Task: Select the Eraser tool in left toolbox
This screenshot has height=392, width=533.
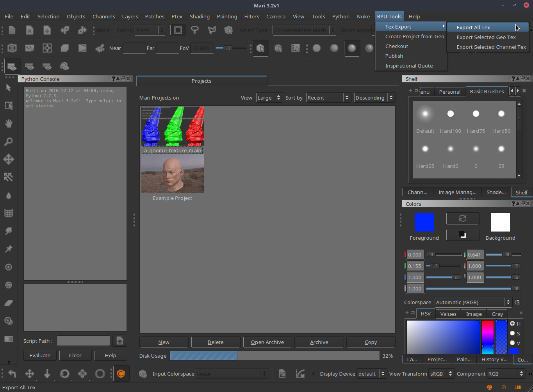Action: pos(9,303)
